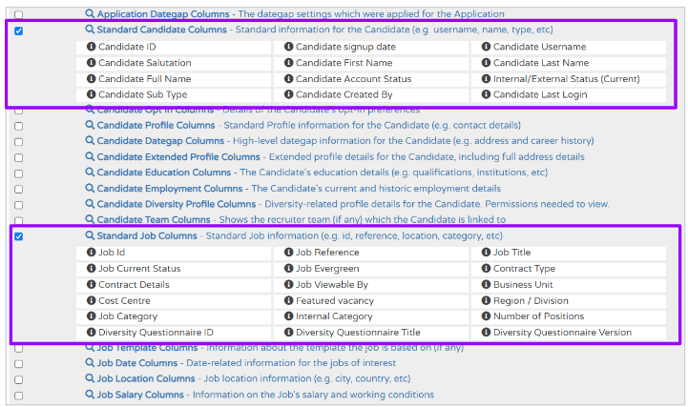Open the Application Dategap Columns link
The height and width of the screenshot is (407, 688).
pyautogui.click(x=163, y=14)
